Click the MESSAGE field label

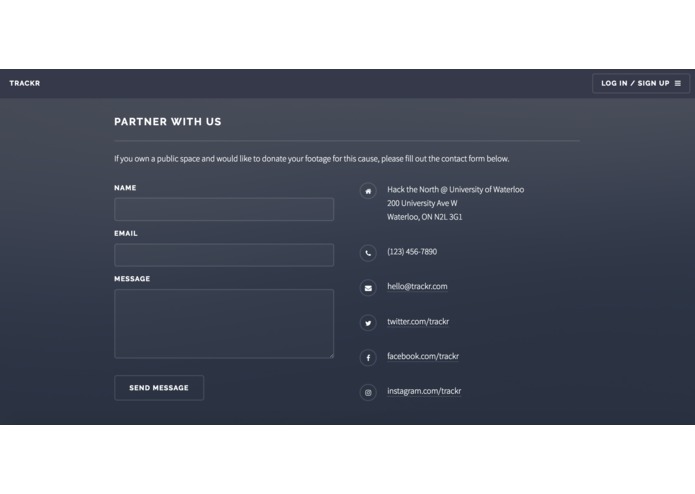[x=132, y=279]
